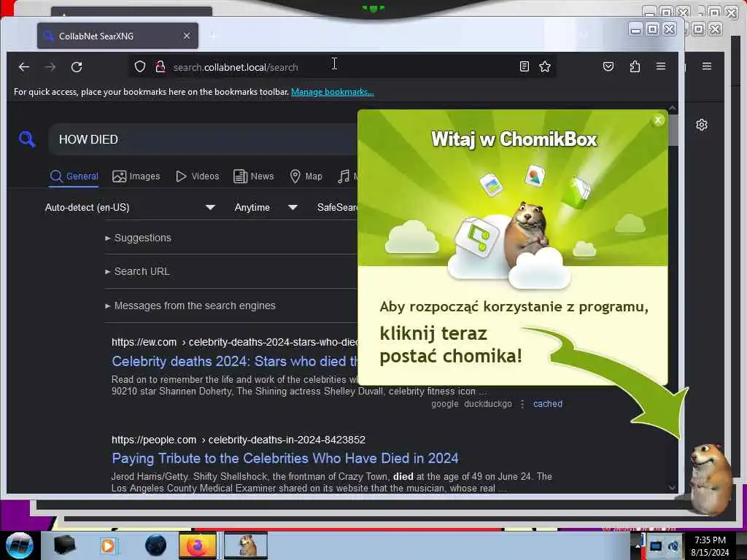747x560 pixels.
Task: Open the Pocket save icon
Action: click(x=608, y=66)
